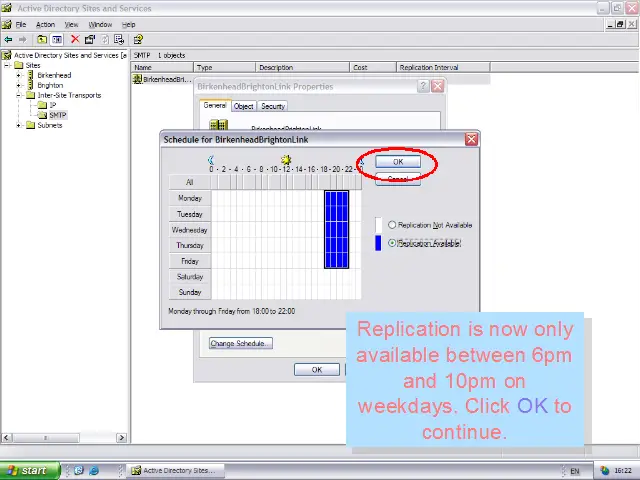Select the Sunday row header button
This screenshot has height=480, width=640.
[x=190, y=292]
